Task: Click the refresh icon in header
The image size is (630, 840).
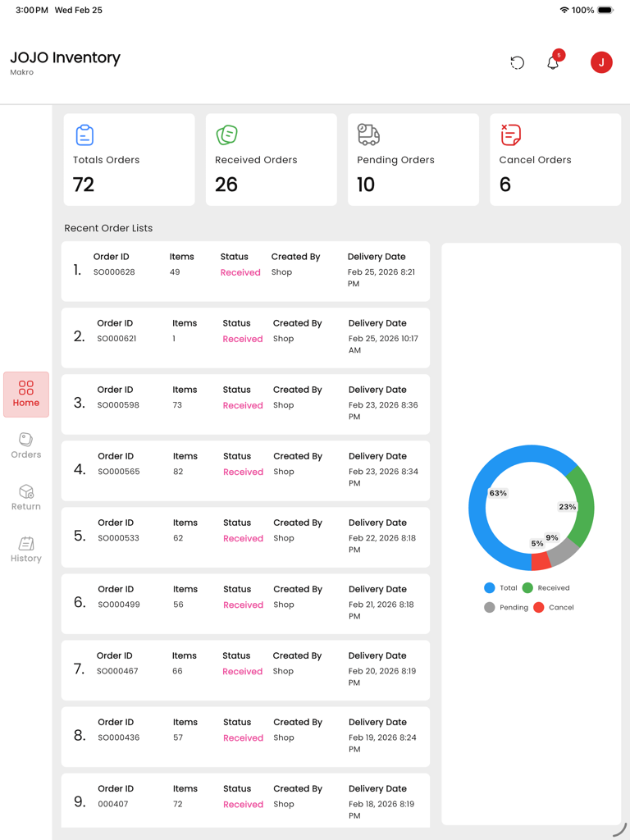Action: (517, 63)
